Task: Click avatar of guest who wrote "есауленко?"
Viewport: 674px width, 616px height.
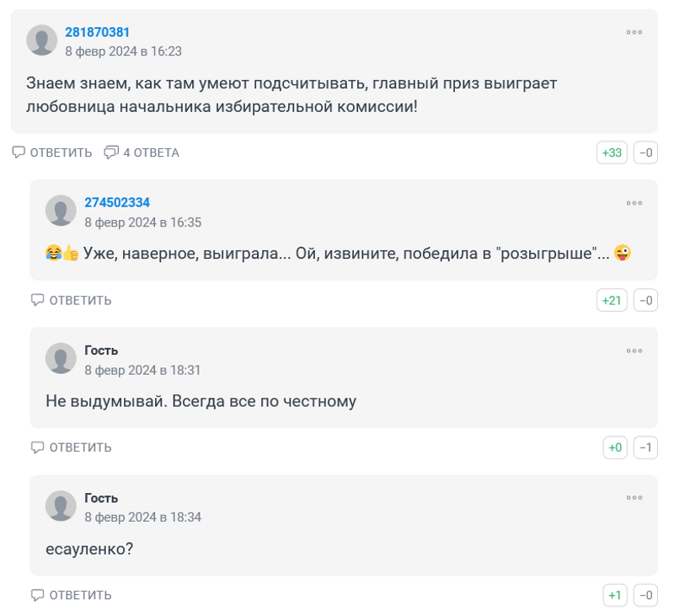Action: [x=61, y=506]
